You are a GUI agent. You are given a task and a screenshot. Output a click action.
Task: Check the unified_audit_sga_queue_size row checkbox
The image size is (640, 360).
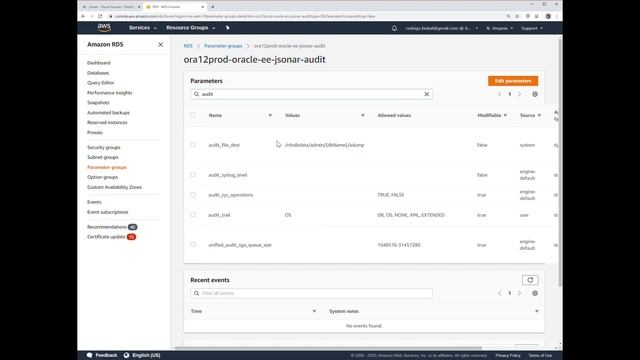click(193, 244)
